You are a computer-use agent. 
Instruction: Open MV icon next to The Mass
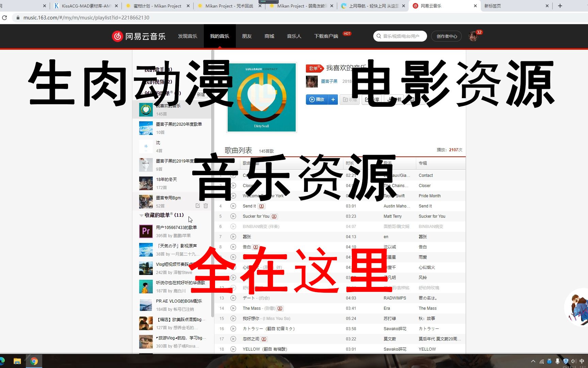pyautogui.click(x=280, y=308)
